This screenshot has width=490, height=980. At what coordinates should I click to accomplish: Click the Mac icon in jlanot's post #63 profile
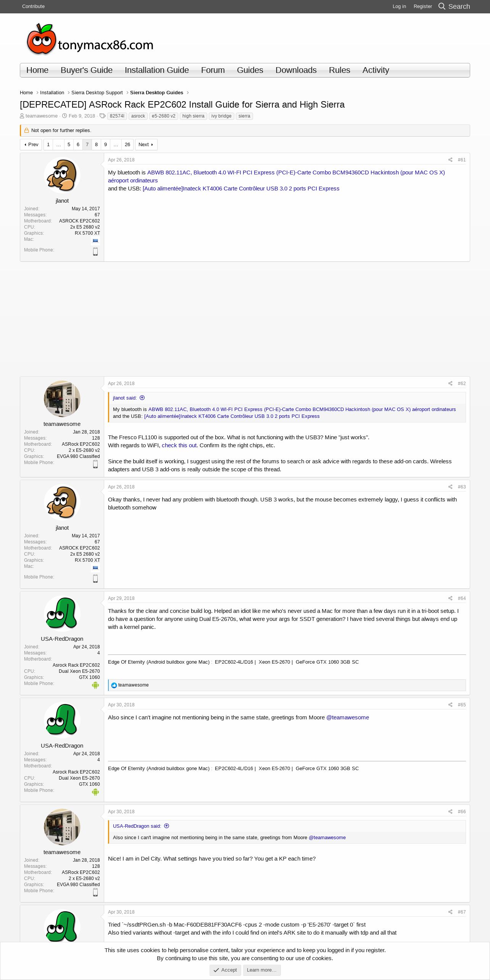click(95, 568)
